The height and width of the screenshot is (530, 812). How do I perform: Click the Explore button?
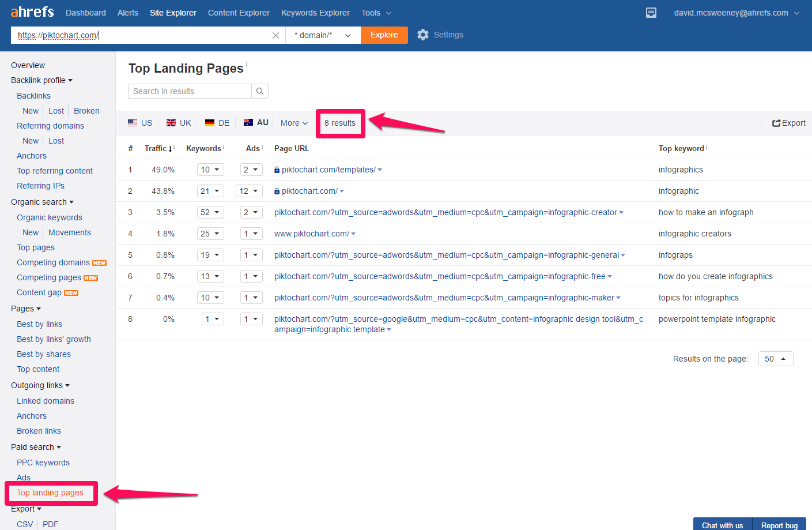[384, 35]
